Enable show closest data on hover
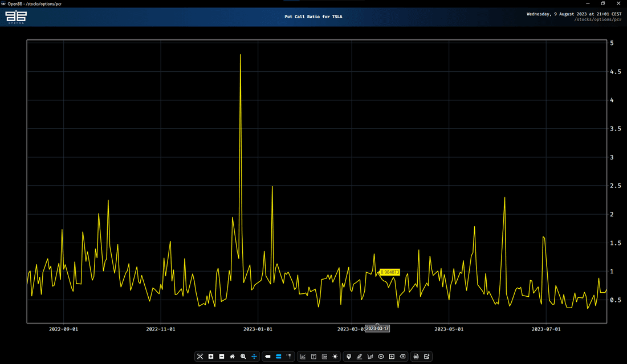The image size is (627, 364). click(267, 357)
